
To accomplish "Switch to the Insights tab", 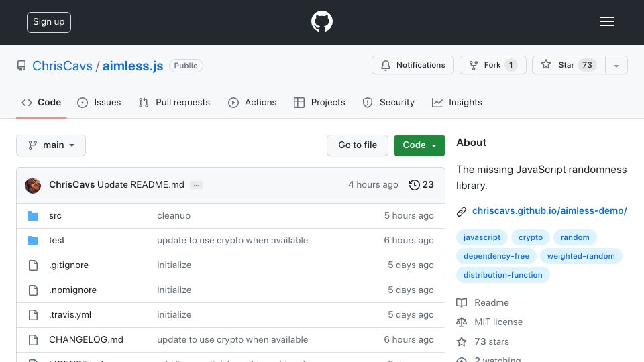I will [x=457, y=102].
